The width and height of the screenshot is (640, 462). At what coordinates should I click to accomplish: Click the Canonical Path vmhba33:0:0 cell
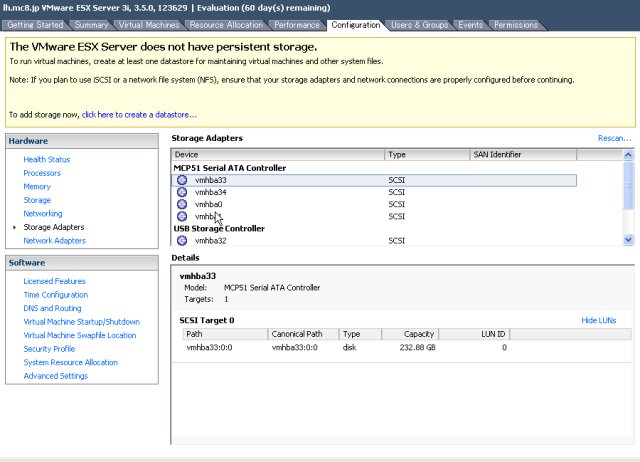click(295, 348)
